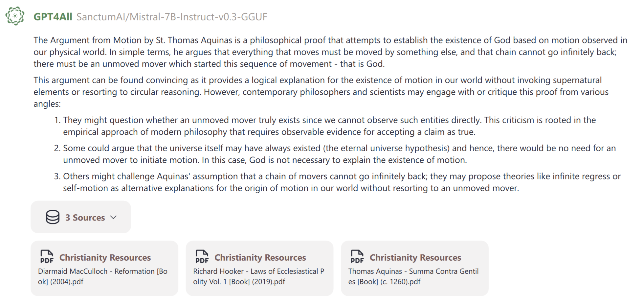
Task: Click the GPT4All name label
Action: click(53, 17)
